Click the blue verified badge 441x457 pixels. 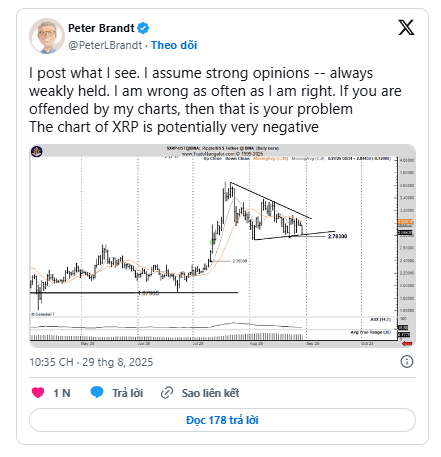pos(143,28)
